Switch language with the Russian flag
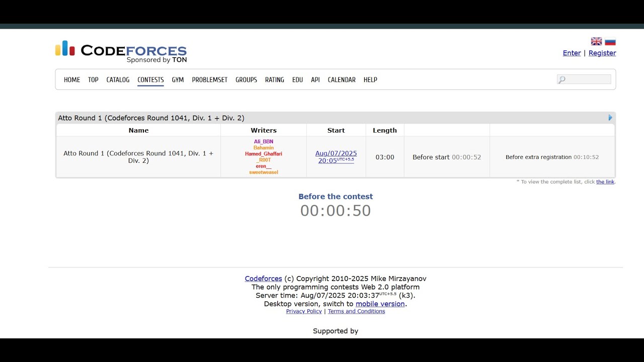 pos(610,41)
